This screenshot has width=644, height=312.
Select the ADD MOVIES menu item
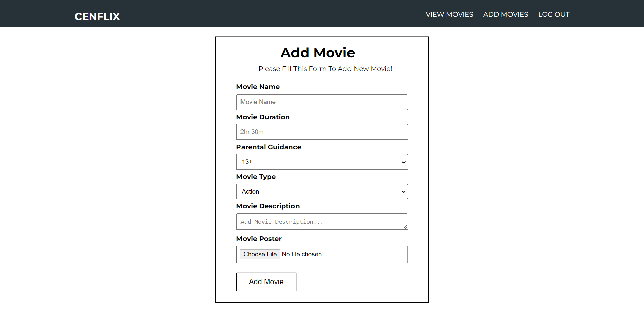[505, 14]
